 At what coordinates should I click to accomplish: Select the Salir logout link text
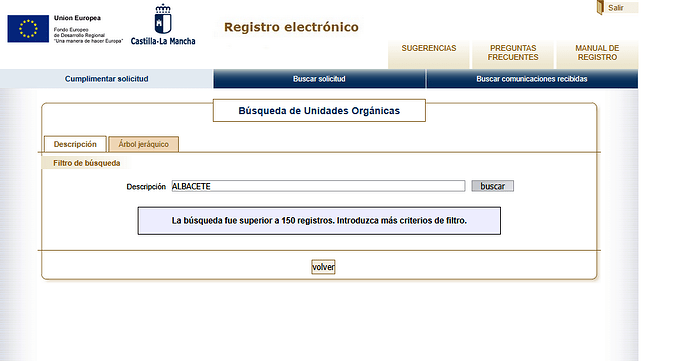[616, 7]
